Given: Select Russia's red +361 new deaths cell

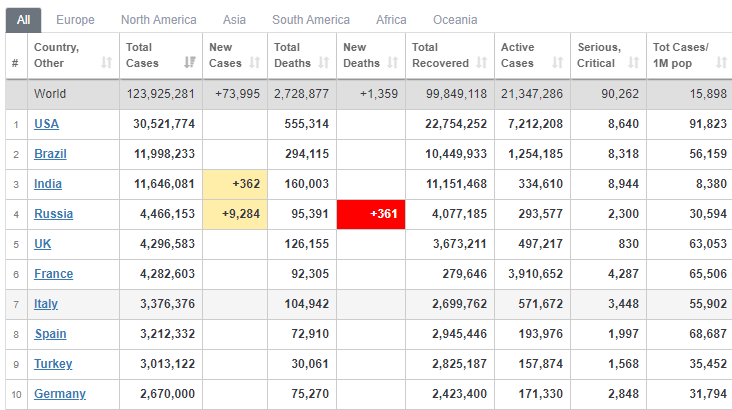Looking at the screenshot, I should pos(371,214).
